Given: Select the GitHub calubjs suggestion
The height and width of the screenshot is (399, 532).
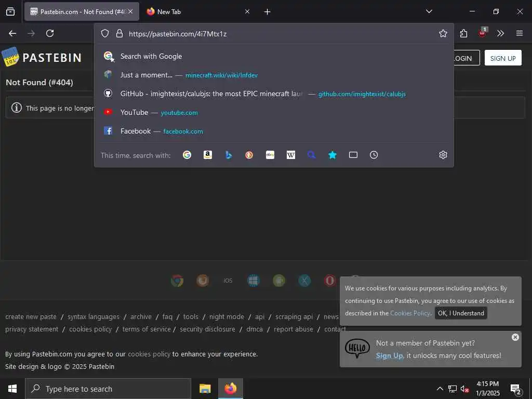Looking at the screenshot, I should (x=274, y=94).
